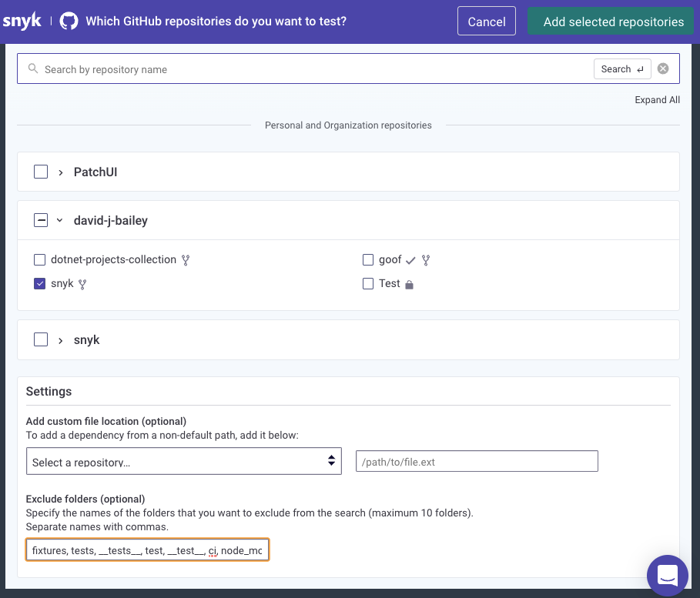Focus the Search by repository name field
This screenshot has width=700, height=598.
(x=308, y=69)
